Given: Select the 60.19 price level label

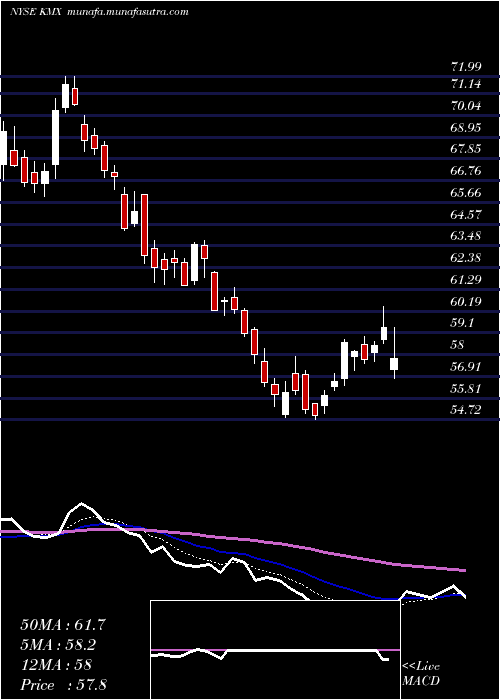Looking at the screenshot, I should pyautogui.click(x=467, y=302).
